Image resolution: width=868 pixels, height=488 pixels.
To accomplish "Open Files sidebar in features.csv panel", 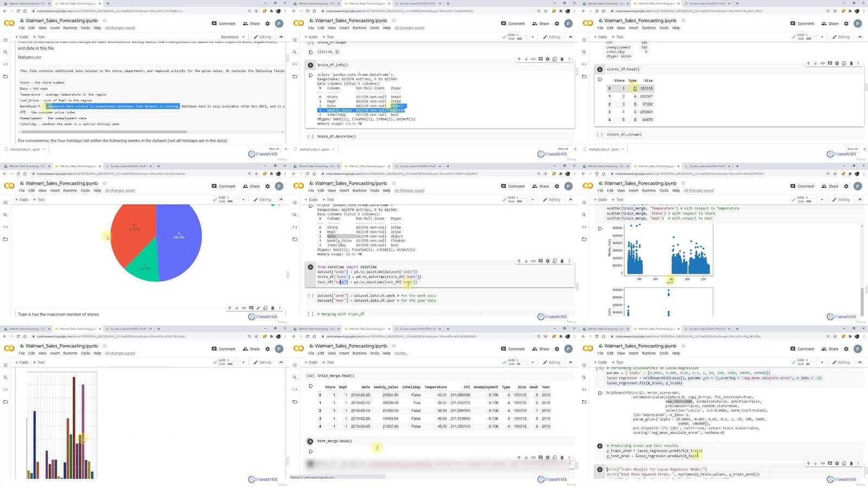I will [x=5, y=77].
